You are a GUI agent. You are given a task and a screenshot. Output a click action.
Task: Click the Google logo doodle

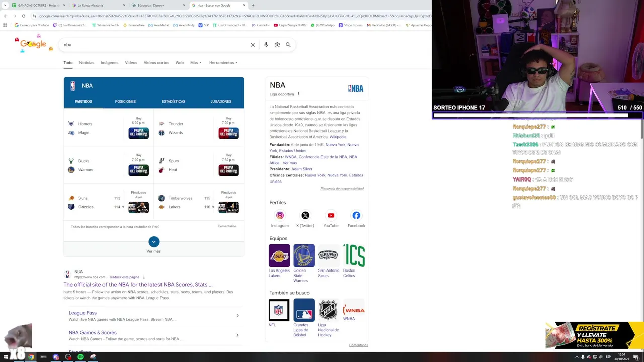pyautogui.click(x=33, y=44)
